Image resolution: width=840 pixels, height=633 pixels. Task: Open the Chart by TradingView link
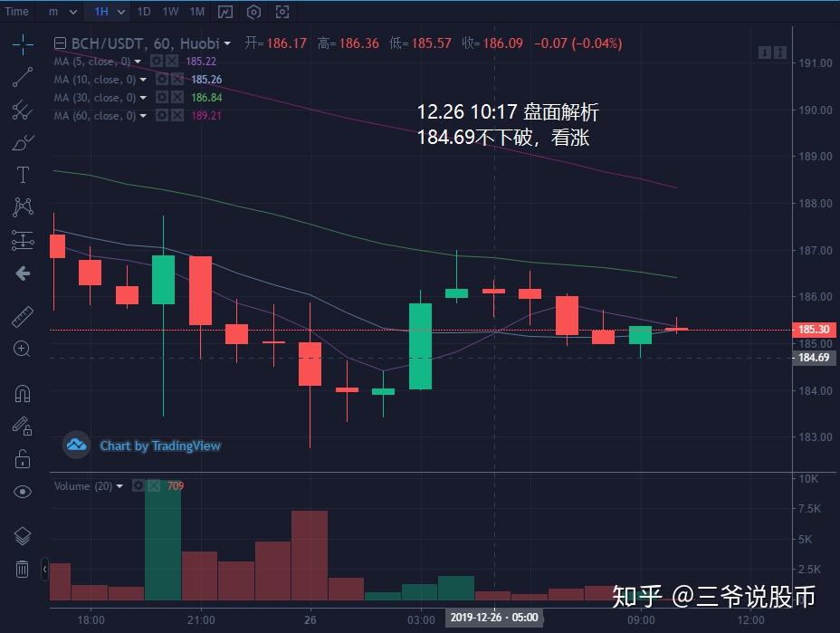[x=160, y=446]
